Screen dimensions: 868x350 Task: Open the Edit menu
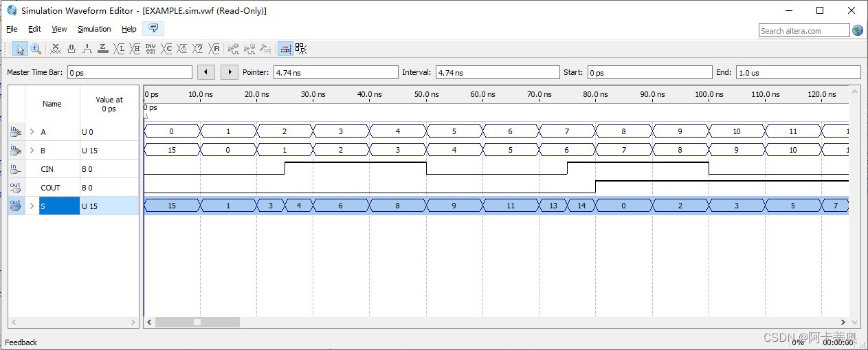pyautogui.click(x=34, y=29)
